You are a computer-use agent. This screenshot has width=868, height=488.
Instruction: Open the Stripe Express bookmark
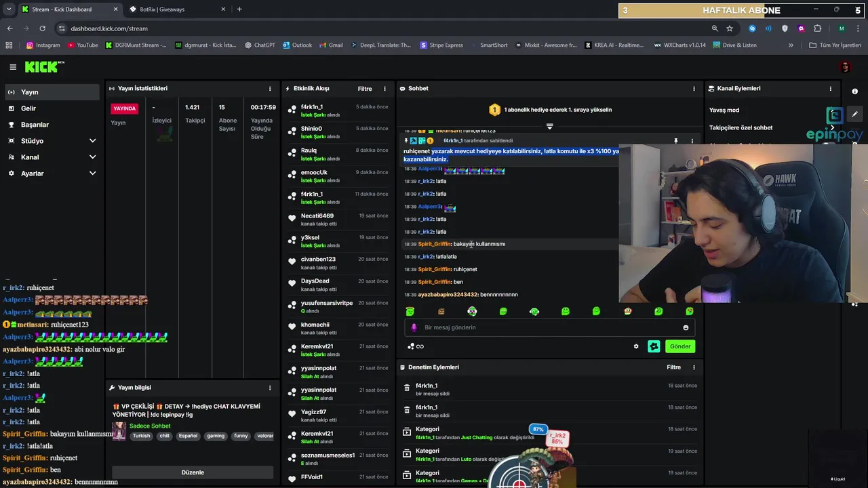click(441, 45)
